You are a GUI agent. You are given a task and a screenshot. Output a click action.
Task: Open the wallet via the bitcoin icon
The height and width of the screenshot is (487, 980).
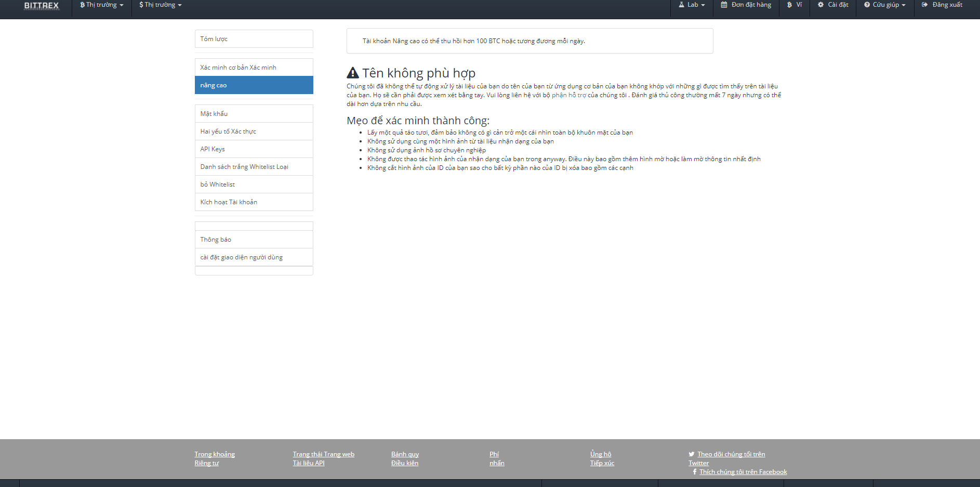[789, 5]
